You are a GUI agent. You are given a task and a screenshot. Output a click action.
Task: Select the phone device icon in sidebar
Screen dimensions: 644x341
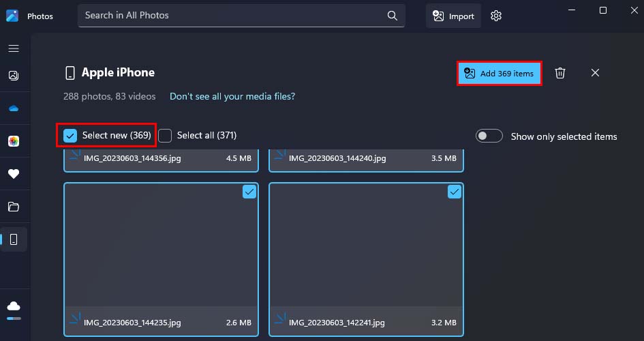coord(14,239)
